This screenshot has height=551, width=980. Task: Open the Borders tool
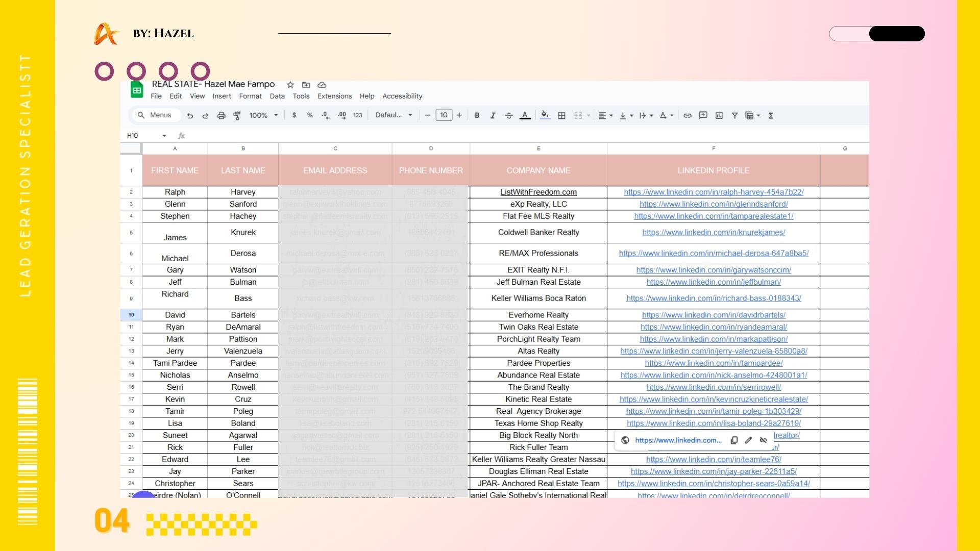[561, 115]
